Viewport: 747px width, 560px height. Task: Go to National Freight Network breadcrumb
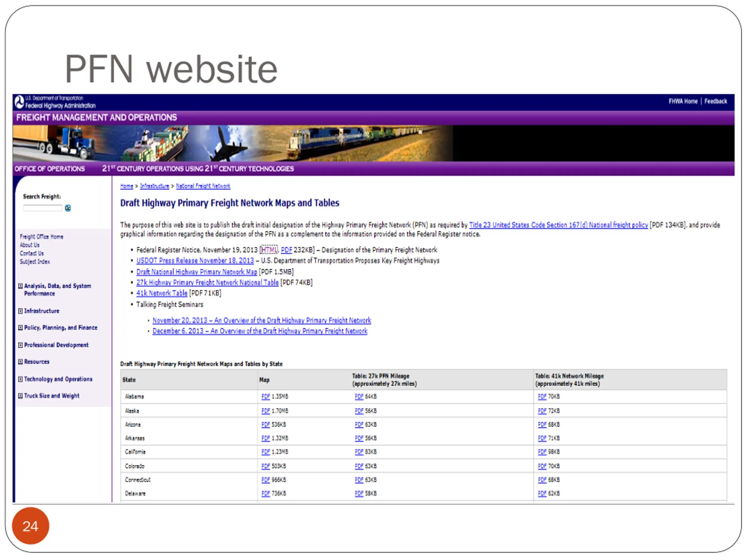click(x=203, y=186)
